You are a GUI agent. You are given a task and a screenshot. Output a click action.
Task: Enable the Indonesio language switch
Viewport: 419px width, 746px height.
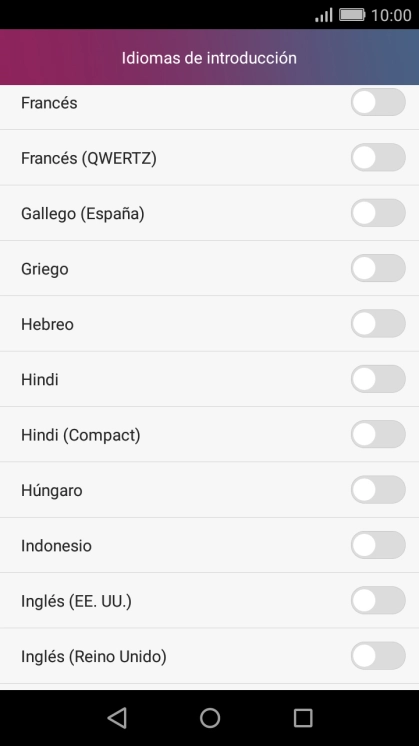(378, 545)
